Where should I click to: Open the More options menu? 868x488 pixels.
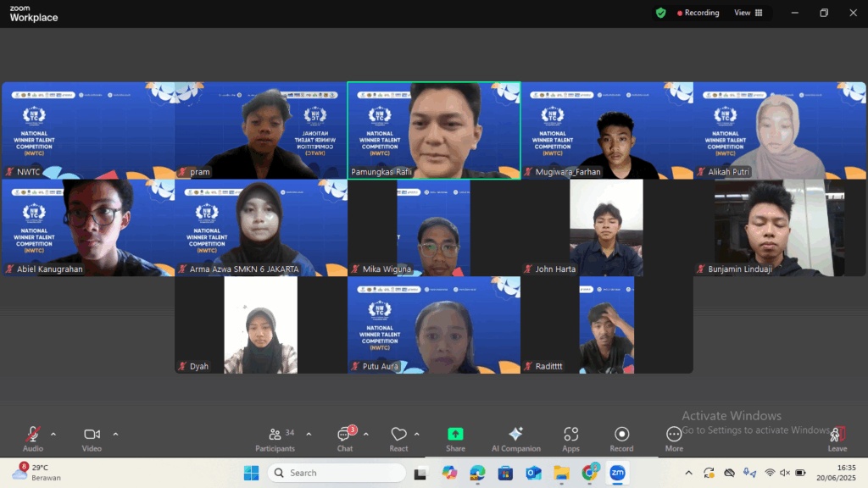674,440
